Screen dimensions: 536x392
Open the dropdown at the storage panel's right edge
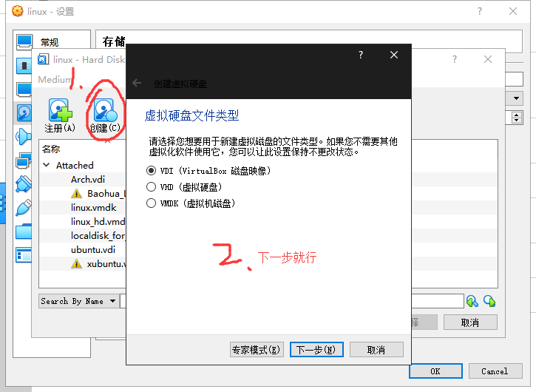click(x=516, y=98)
